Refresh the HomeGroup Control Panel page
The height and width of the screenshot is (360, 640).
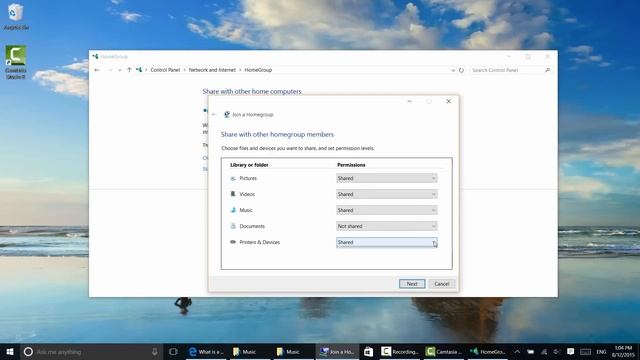point(461,70)
